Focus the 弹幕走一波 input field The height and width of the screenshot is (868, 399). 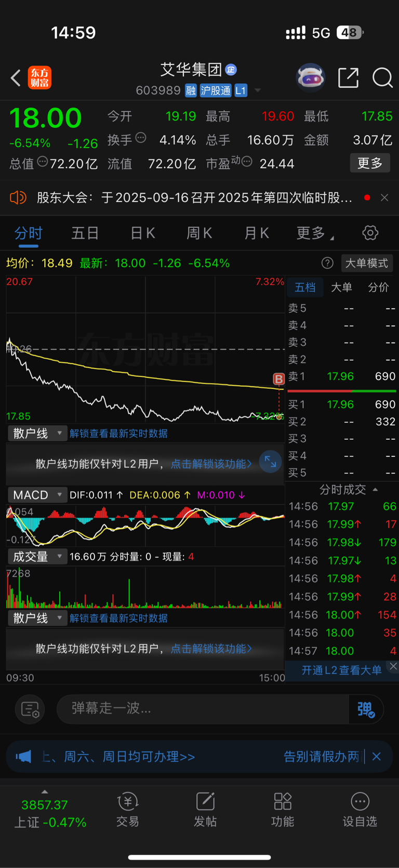[203, 709]
